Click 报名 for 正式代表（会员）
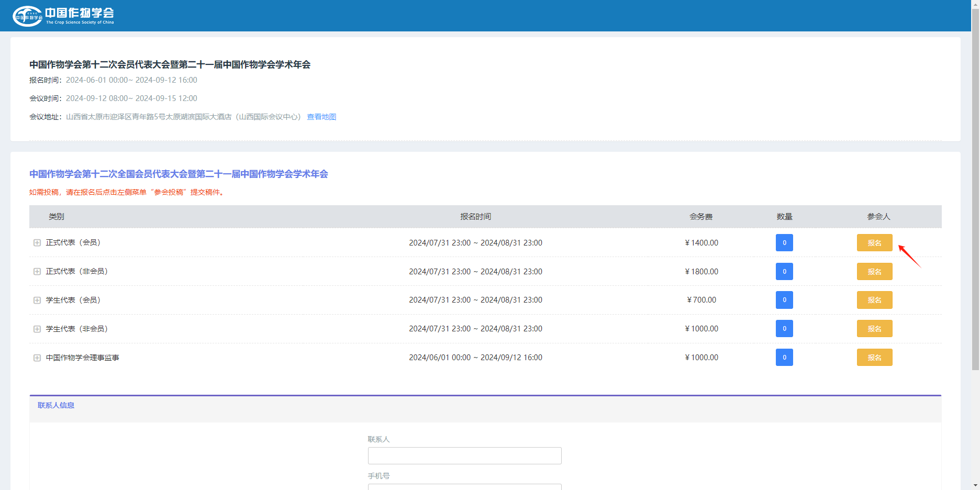 click(874, 243)
